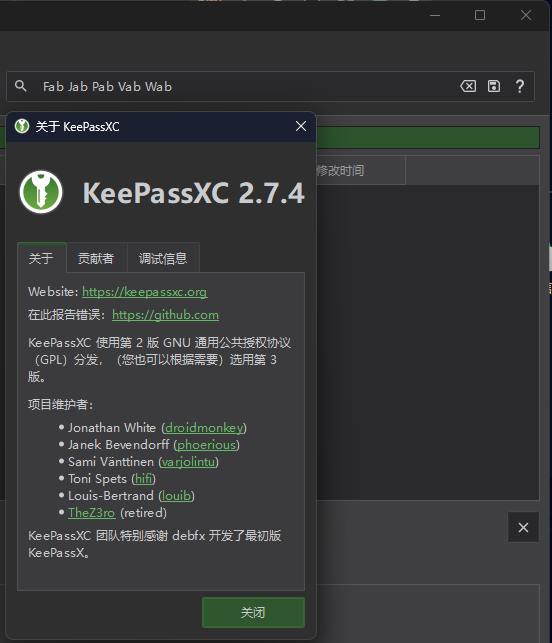Open phoerious profile link
The image size is (552, 643).
pos(207,445)
